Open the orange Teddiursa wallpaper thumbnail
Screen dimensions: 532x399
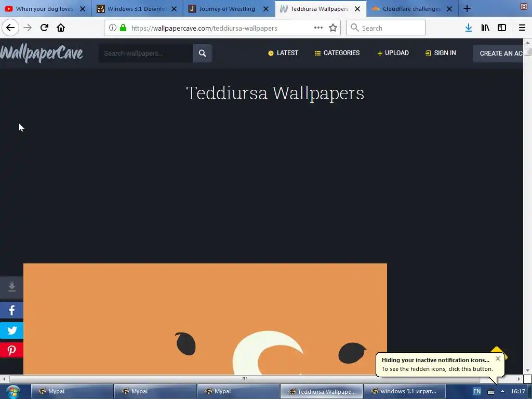pos(205,319)
